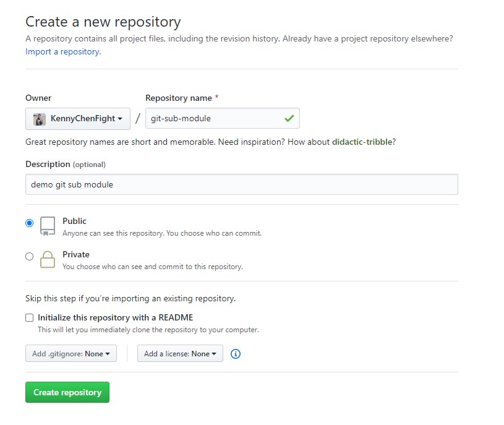
Task: Click the Public option label text
Action: click(74, 221)
